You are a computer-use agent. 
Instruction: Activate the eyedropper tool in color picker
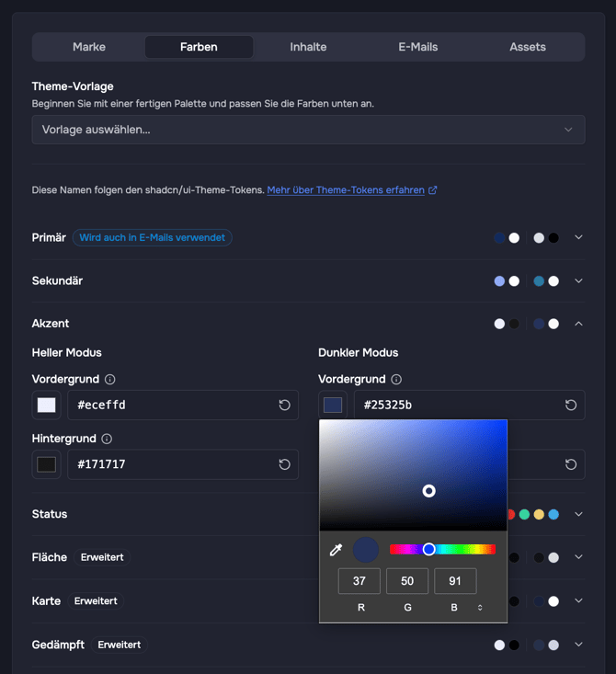(336, 549)
